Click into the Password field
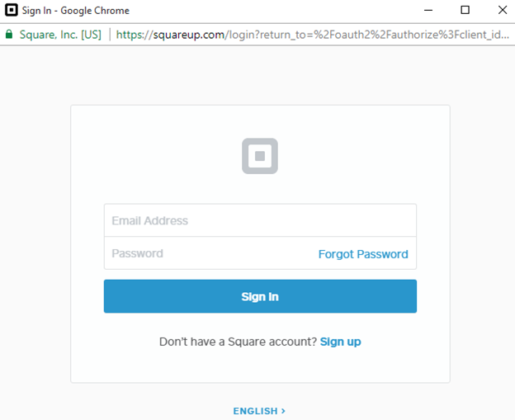515x420 pixels. pyautogui.click(x=206, y=253)
